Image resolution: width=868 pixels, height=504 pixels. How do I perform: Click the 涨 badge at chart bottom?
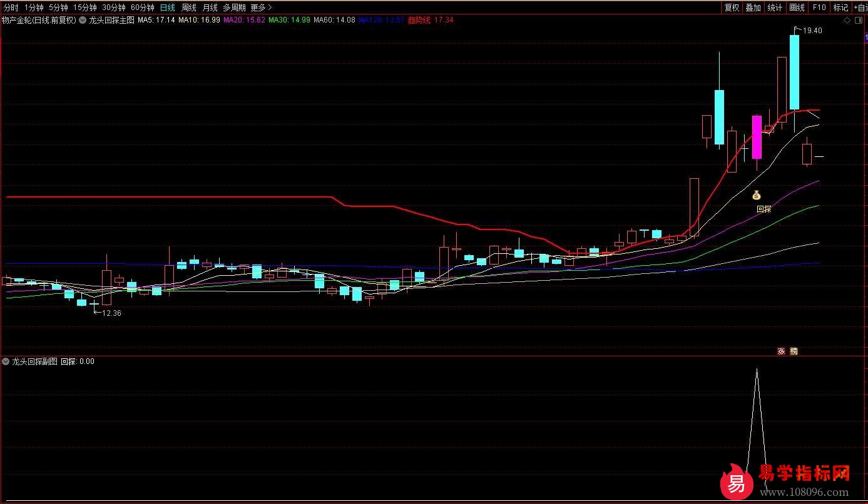[781, 351]
